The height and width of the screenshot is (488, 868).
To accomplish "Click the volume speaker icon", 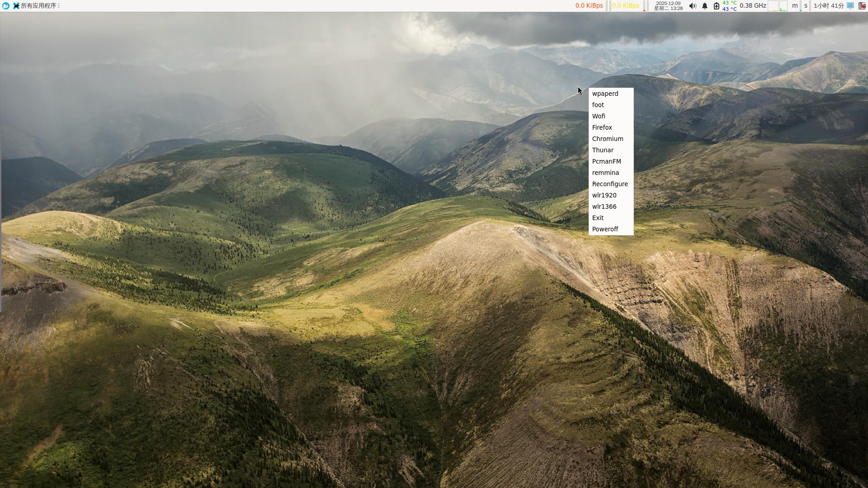I will click(x=693, y=6).
